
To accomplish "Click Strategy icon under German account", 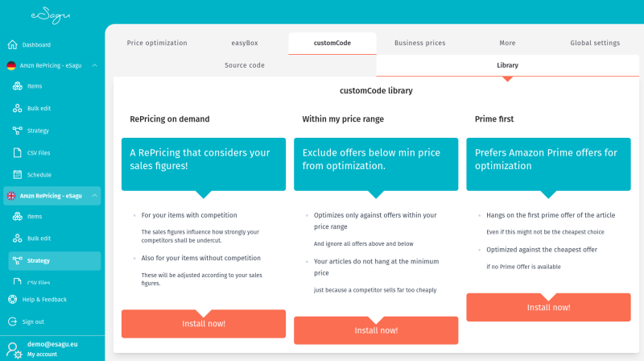I will (x=17, y=131).
